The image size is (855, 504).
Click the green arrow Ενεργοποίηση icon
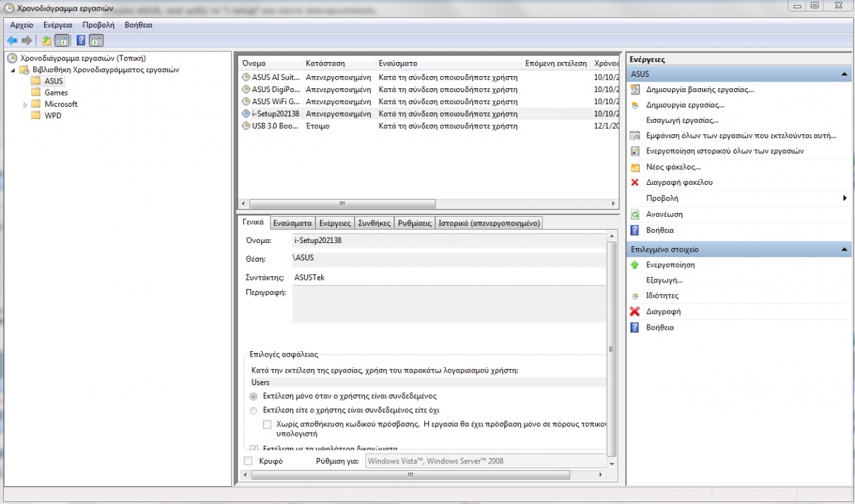pos(635,265)
